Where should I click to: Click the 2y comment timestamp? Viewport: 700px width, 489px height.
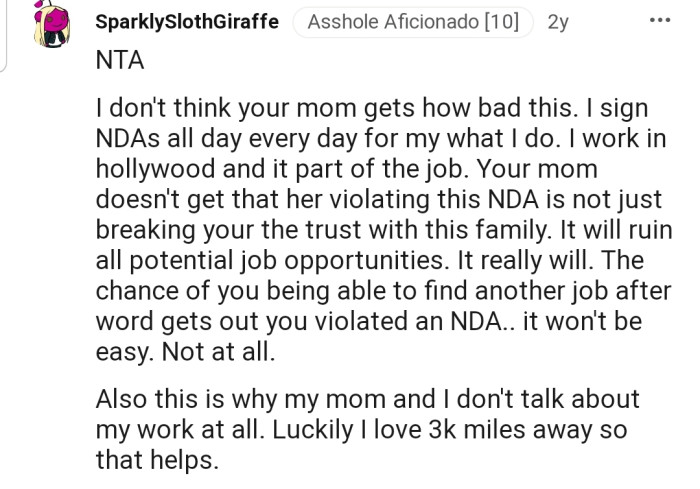pyautogui.click(x=558, y=22)
